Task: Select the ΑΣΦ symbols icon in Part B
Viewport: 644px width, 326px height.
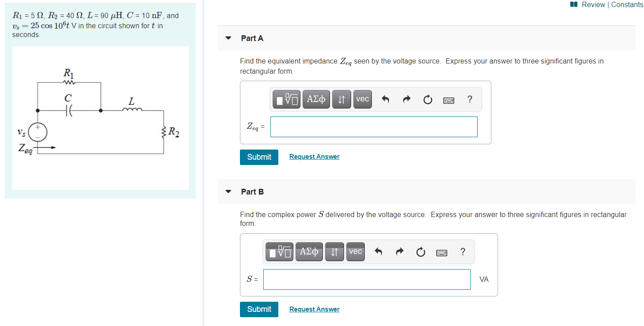Action: [309, 251]
